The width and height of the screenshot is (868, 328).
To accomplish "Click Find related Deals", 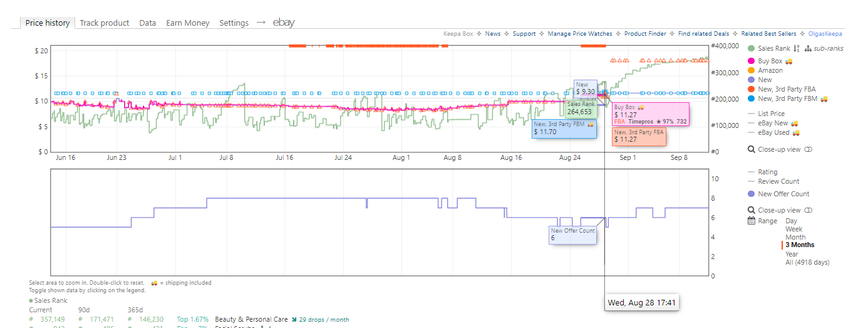I will click(704, 34).
